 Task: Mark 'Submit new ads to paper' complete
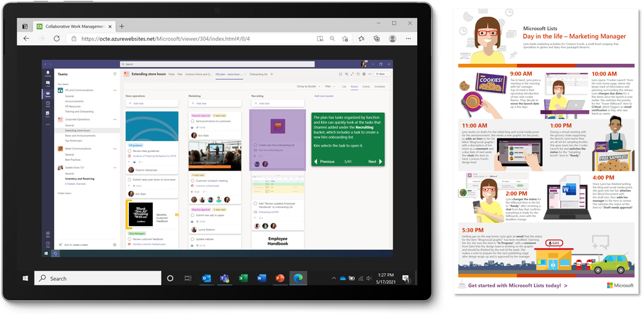[x=193, y=215]
